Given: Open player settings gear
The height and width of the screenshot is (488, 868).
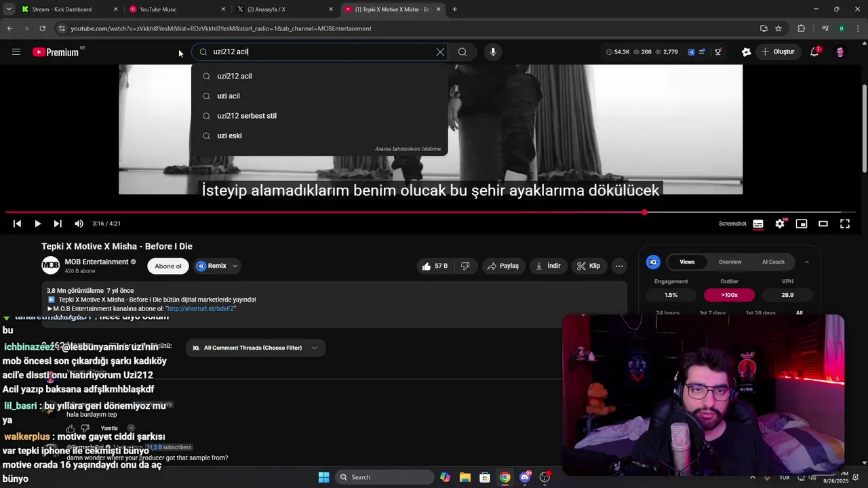Looking at the screenshot, I should point(780,224).
